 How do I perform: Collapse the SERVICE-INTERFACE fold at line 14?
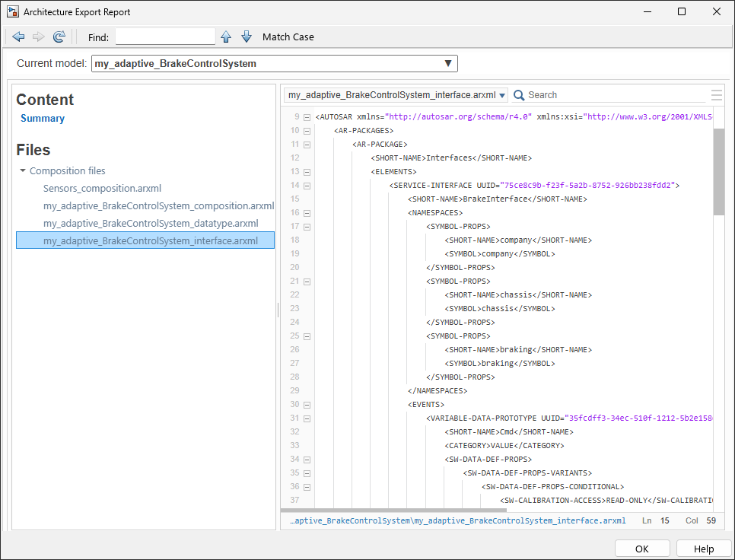tap(307, 186)
